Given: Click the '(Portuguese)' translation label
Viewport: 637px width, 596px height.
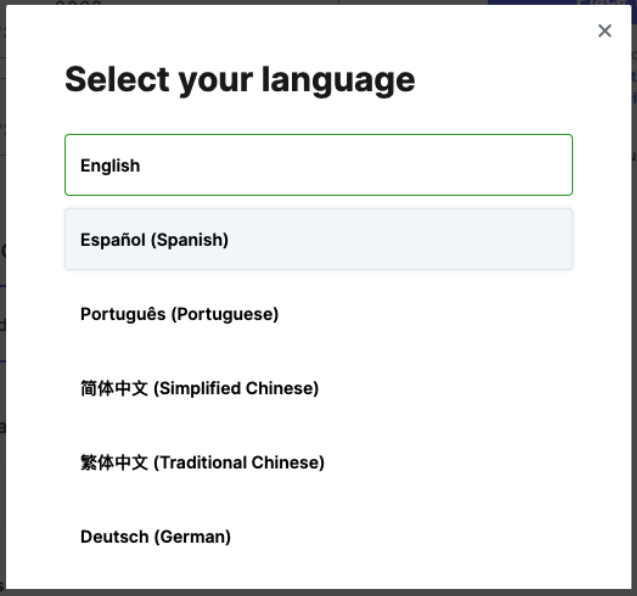Looking at the screenshot, I should click(x=225, y=314).
